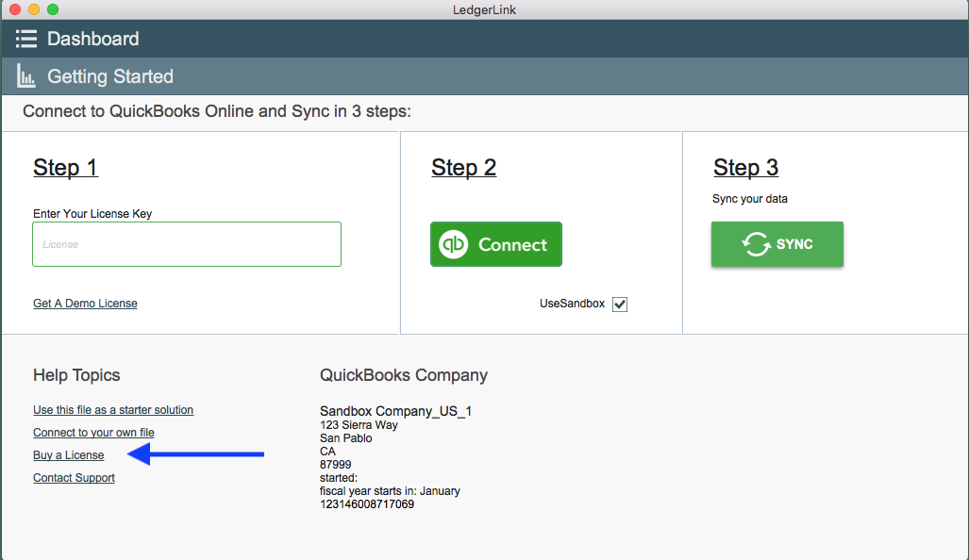Open the Contact Support help link

(x=74, y=478)
